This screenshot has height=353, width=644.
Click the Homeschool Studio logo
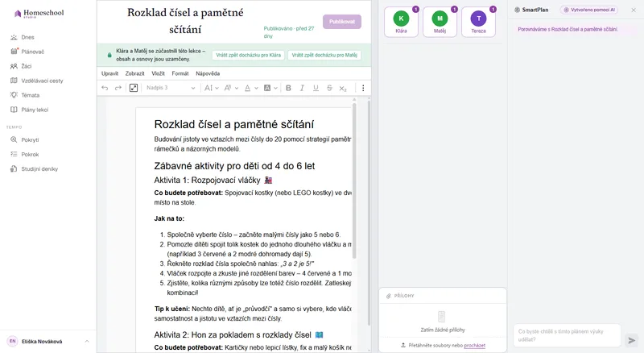point(39,13)
